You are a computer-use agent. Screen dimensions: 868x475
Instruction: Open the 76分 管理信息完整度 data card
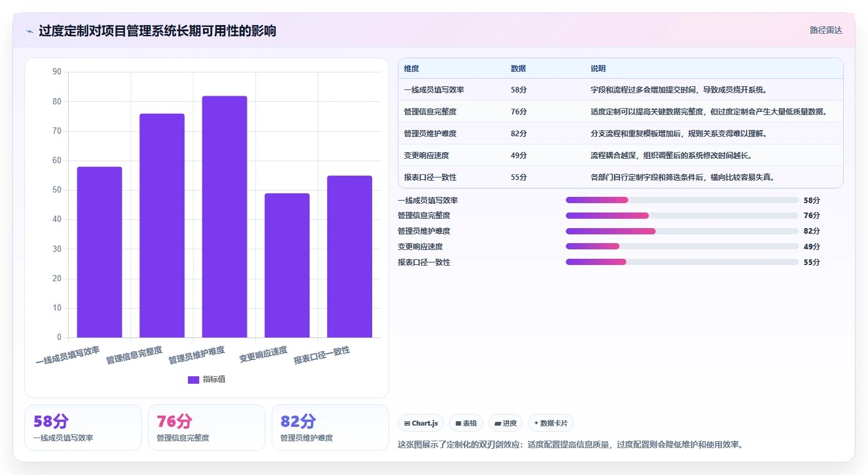207,427
